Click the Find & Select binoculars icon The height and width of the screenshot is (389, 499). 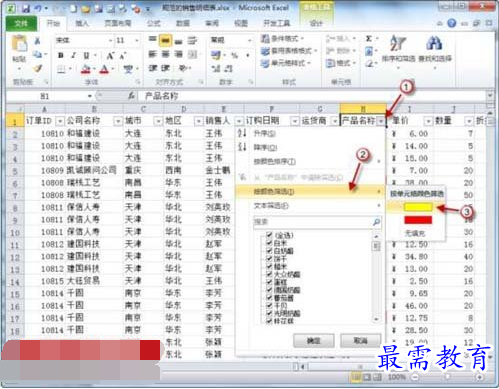tap(434, 43)
